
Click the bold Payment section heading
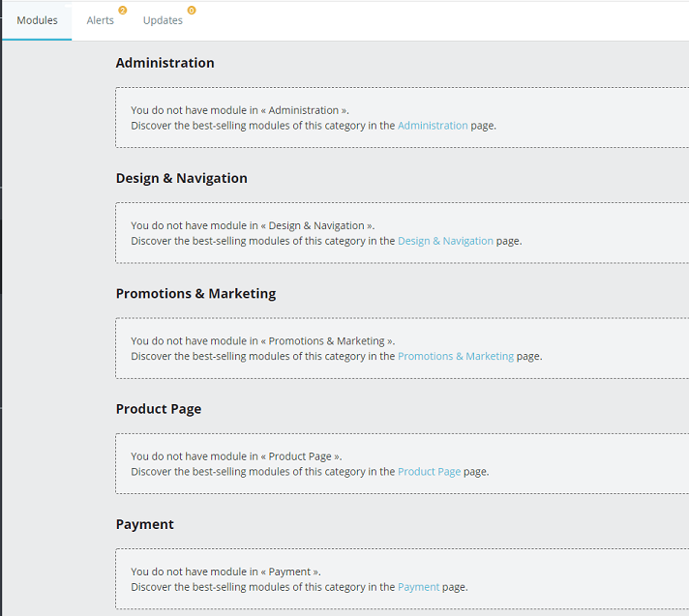(144, 524)
